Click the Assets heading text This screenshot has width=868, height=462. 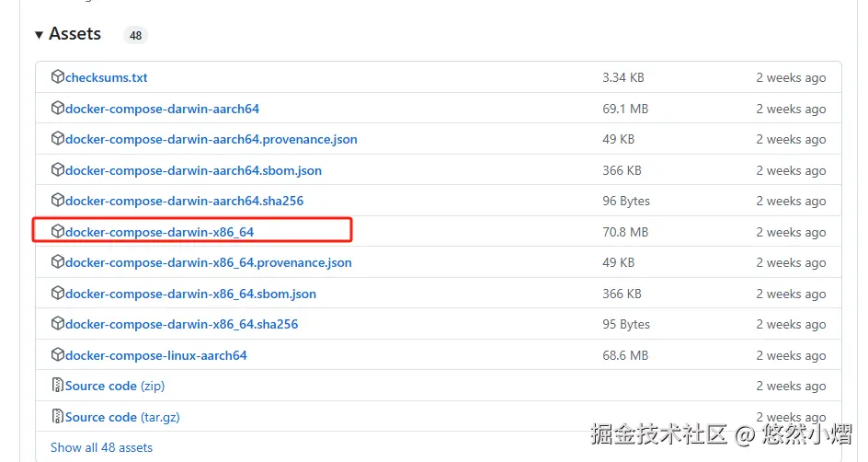[x=74, y=34]
